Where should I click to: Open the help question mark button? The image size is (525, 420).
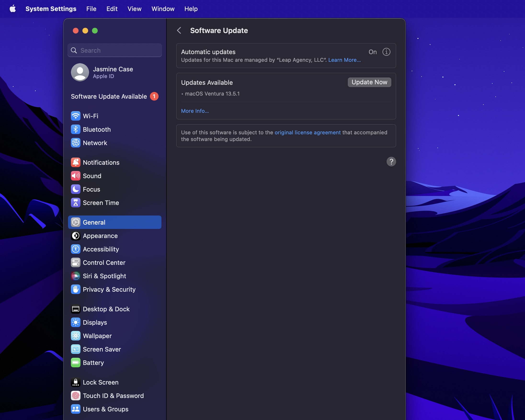point(391,162)
